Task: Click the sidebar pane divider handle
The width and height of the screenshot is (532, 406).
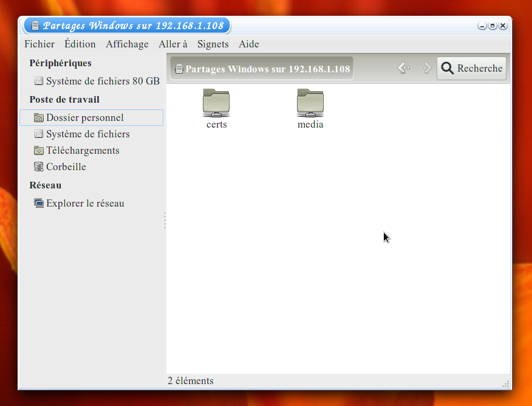Action: point(165,220)
